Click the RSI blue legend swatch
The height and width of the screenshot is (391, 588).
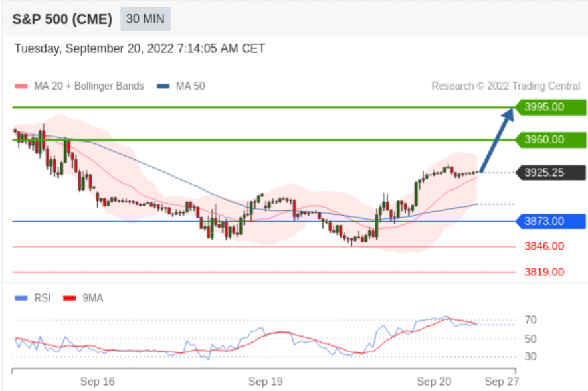coord(21,298)
